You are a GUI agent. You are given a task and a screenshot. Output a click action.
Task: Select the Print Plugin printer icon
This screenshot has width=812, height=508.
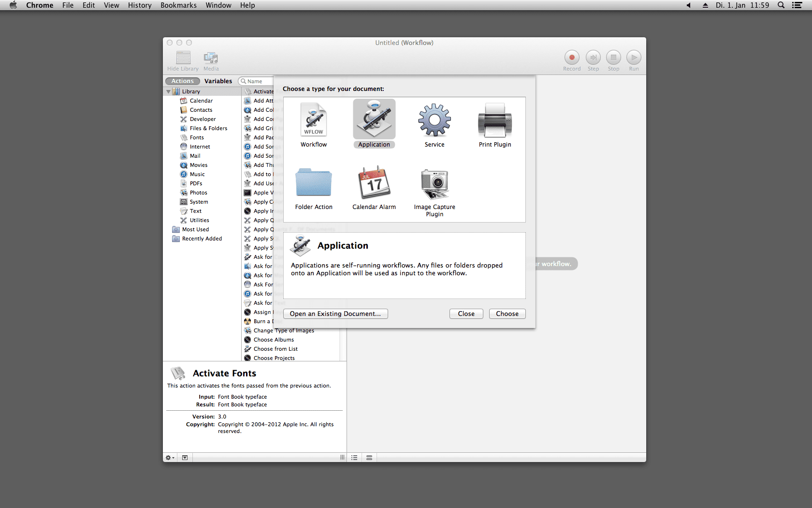(495, 120)
